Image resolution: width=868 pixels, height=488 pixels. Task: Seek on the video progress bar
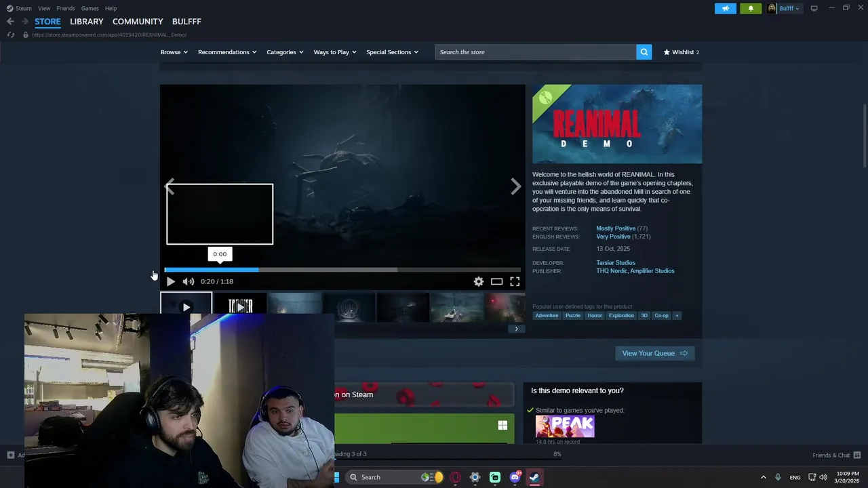coord(342,270)
